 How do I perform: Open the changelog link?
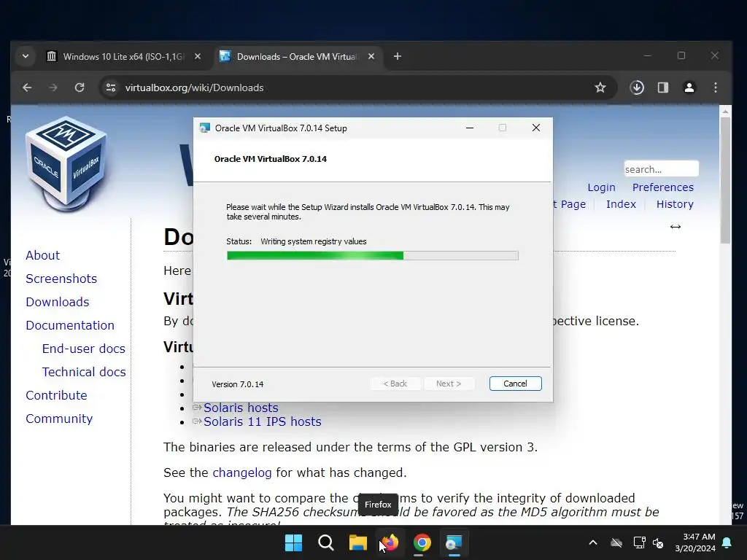[242, 472]
